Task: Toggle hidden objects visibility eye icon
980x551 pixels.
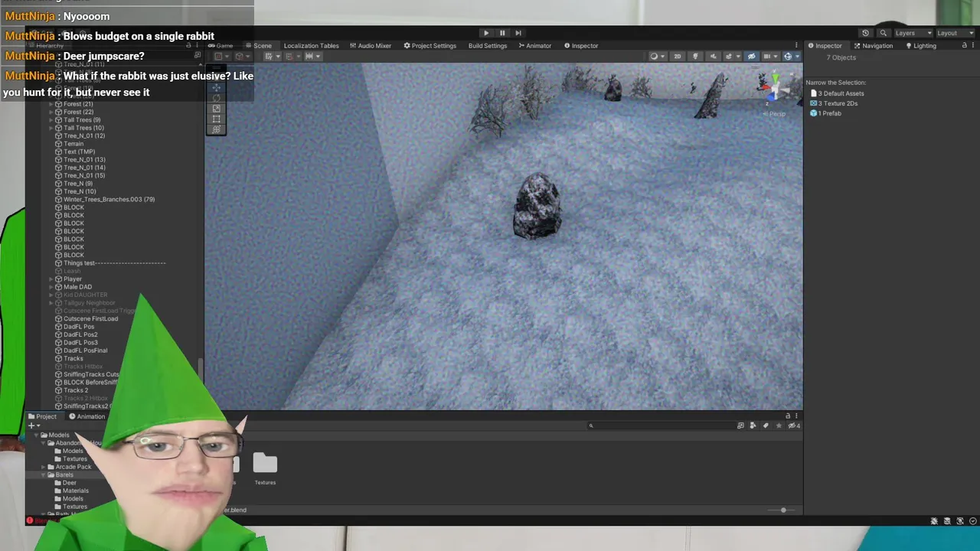Action: pos(751,57)
